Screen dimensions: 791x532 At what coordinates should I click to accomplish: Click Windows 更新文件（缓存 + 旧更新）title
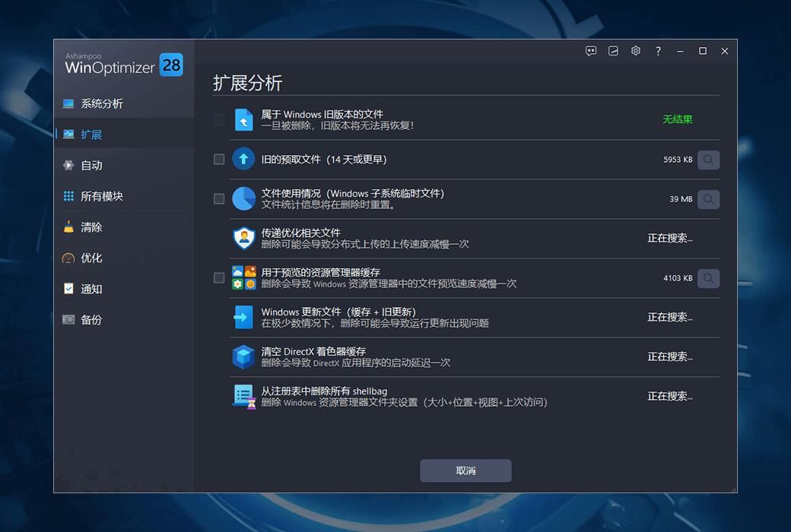(x=338, y=312)
